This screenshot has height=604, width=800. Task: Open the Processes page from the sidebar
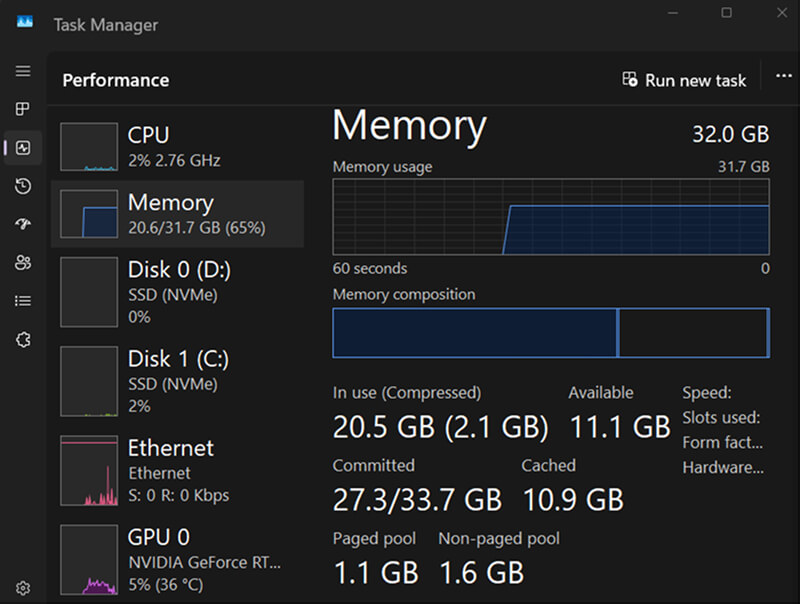click(23, 109)
